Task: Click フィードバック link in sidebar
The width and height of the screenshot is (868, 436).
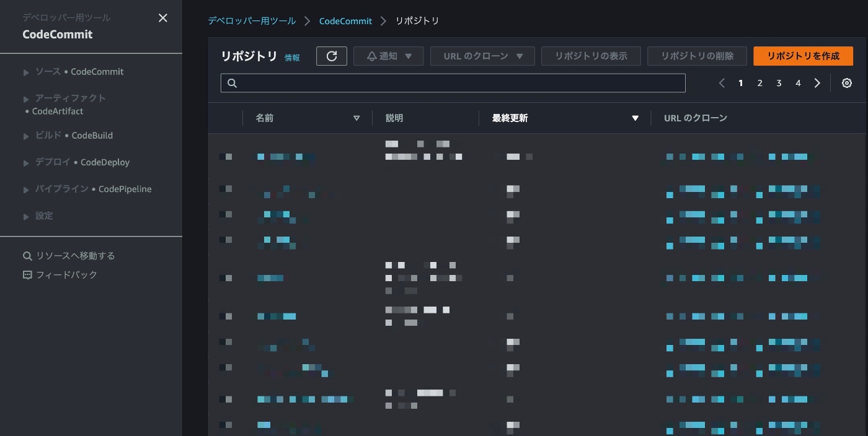Action: 66,275
